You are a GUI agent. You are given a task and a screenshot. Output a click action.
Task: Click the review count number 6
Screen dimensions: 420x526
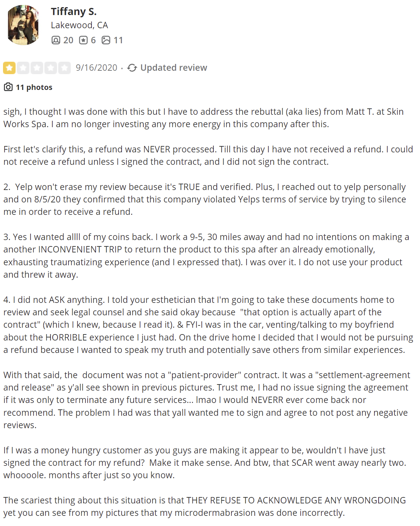[x=93, y=40]
